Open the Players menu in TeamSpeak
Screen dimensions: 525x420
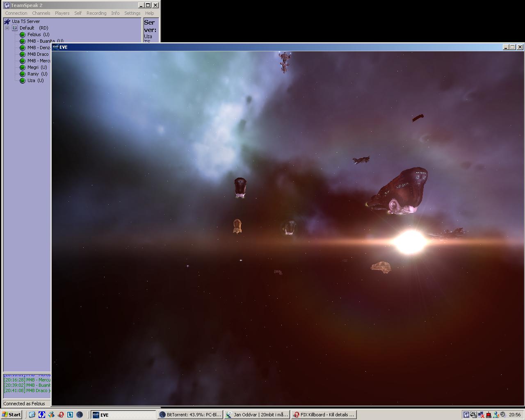pyautogui.click(x=62, y=13)
